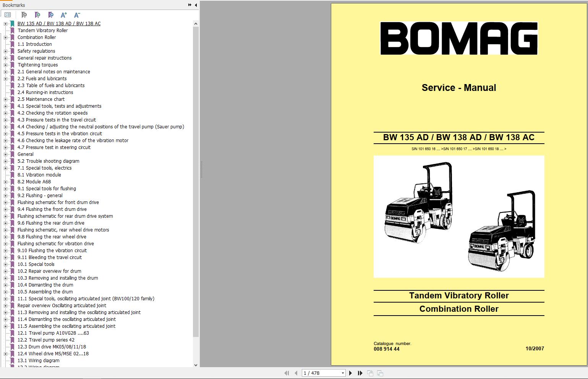Expand the Tightening torques bookmark node

point(5,65)
